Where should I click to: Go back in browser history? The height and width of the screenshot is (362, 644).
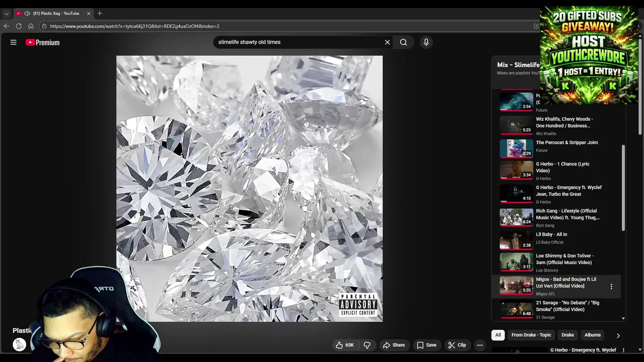[7, 26]
